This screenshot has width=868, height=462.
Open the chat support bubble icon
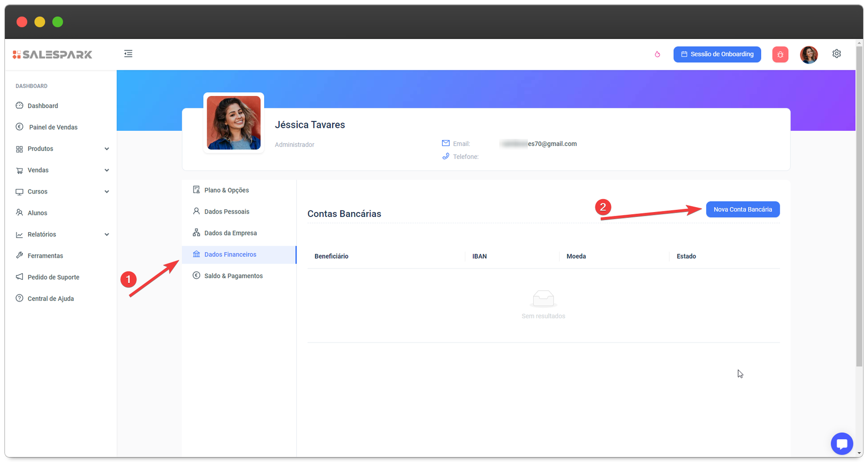click(841, 444)
